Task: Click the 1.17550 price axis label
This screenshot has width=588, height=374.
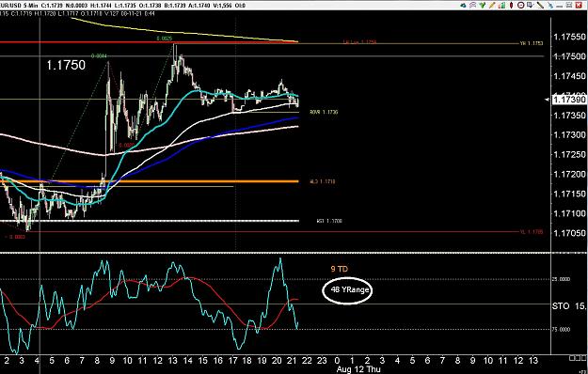Action: click(x=569, y=37)
